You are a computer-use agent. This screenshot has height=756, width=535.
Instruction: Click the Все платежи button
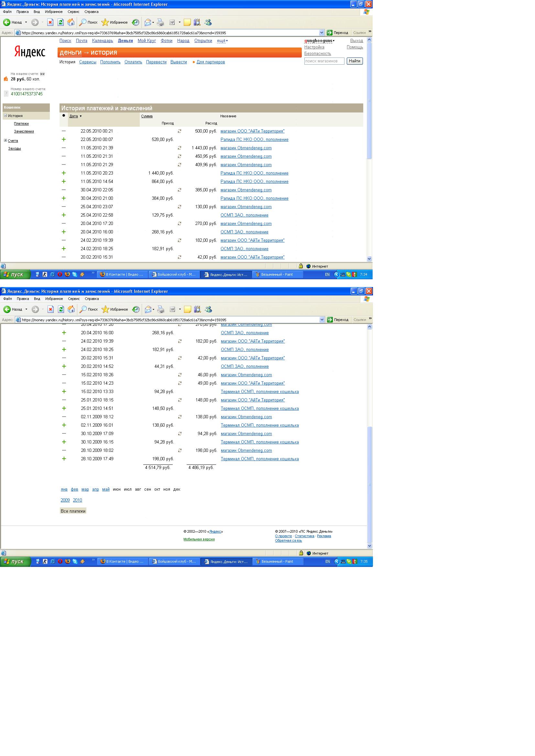pyautogui.click(x=73, y=511)
